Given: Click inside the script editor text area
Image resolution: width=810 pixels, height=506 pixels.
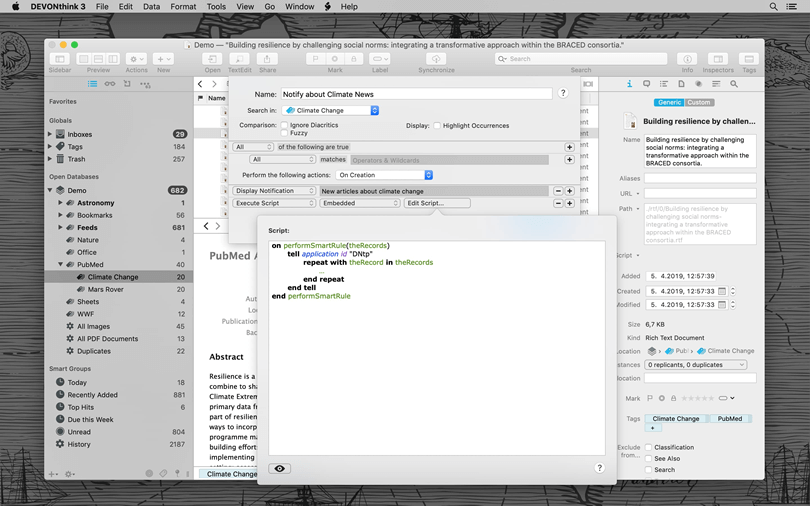Looking at the screenshot, I should (x=437, y=348).
